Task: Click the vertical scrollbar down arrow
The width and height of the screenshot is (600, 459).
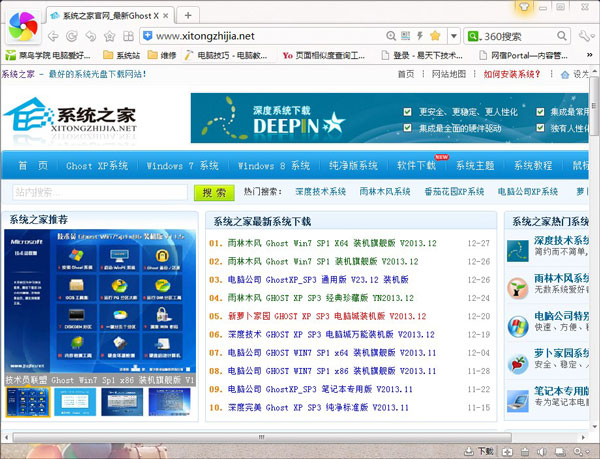Action: [x=595, y=426]
